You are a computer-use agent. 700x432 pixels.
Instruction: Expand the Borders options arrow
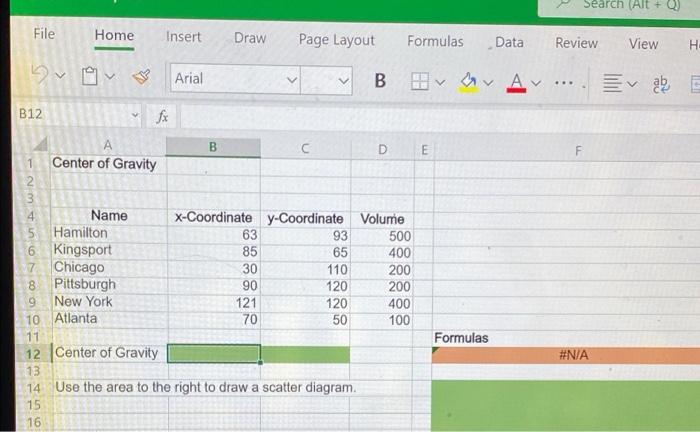click(440, 83)
